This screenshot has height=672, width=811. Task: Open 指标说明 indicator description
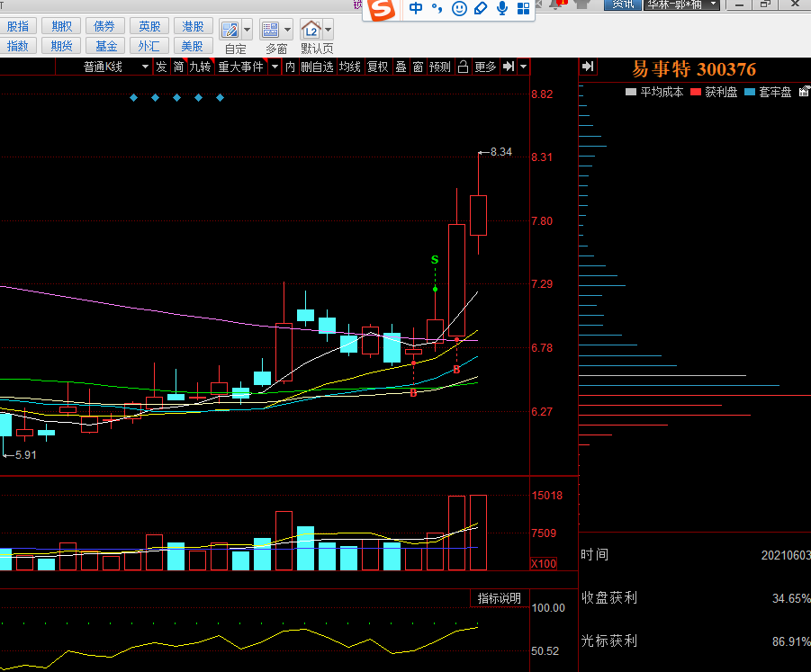(x=499, y=598)
